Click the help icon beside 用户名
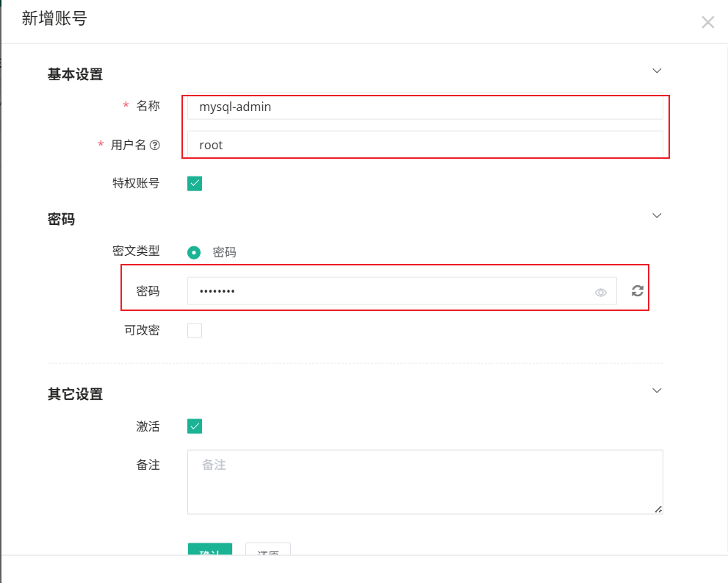Viewport: 728px width, 583px height. pos(155,146)
